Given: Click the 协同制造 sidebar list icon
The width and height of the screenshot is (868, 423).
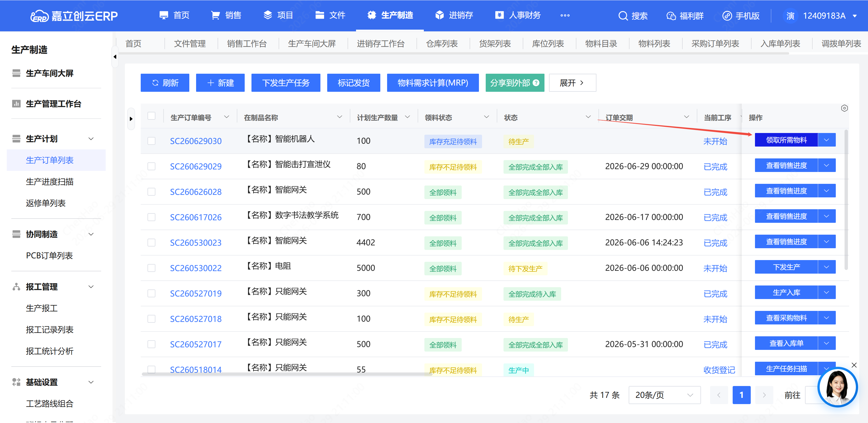Looking at the screenshot, I should (x=16, y=234).
